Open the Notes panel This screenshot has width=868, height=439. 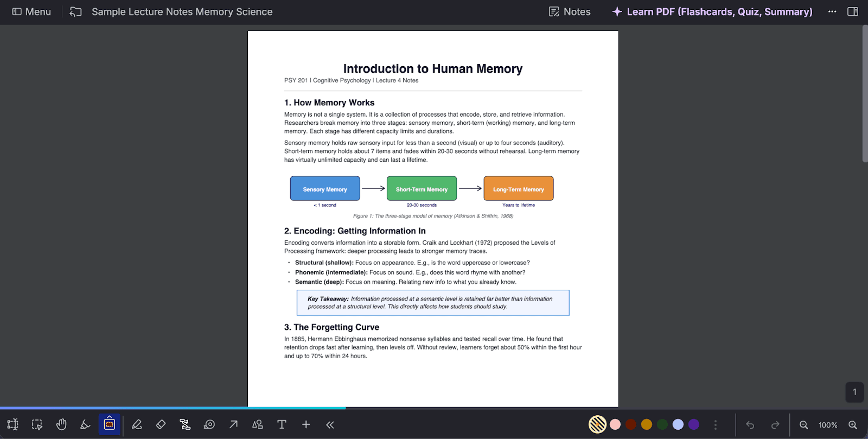click(x=570, y=11)
